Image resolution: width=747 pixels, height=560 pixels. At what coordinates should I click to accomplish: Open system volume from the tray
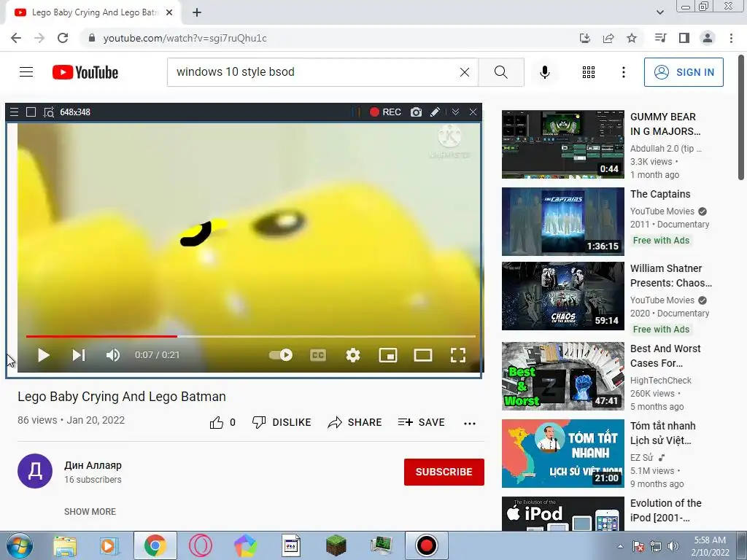[673, 546]
